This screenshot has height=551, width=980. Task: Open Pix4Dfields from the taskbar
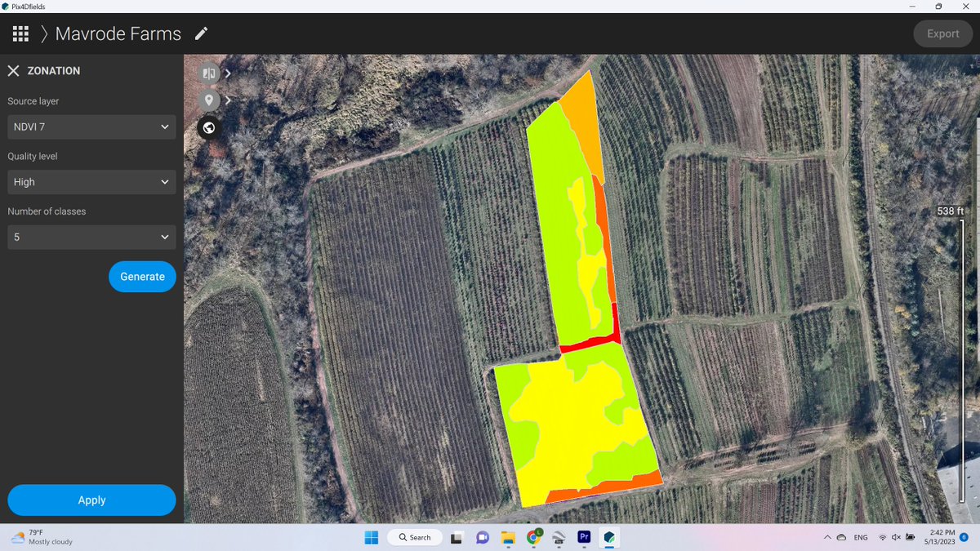click(x=610, y=537)
